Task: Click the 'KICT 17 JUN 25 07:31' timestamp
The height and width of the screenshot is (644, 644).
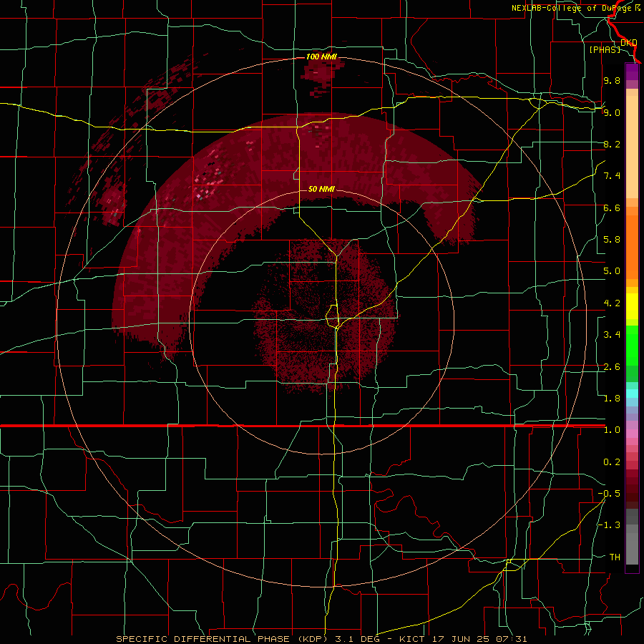Action: [463, 639]
